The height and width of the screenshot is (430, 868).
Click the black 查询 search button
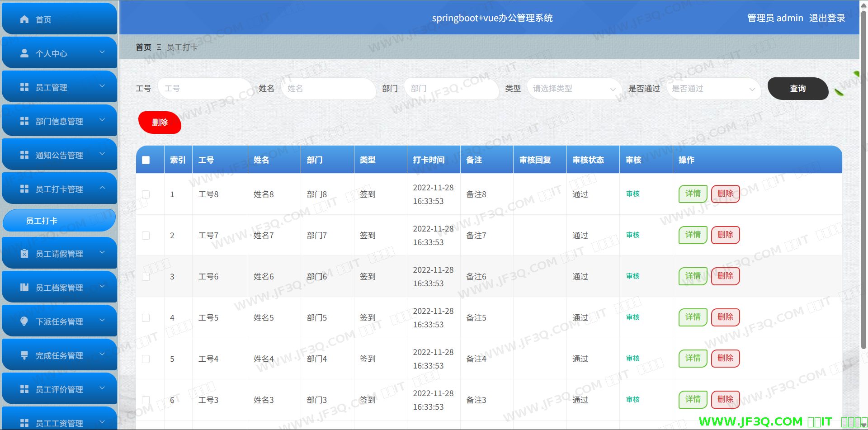click(797, 89)
